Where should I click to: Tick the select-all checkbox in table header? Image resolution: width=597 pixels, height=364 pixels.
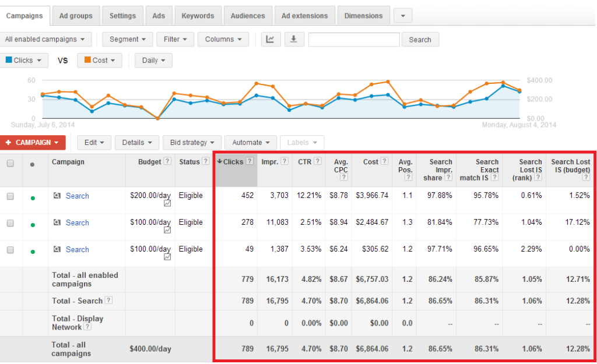pyautogui.click(x=10, y=164)
